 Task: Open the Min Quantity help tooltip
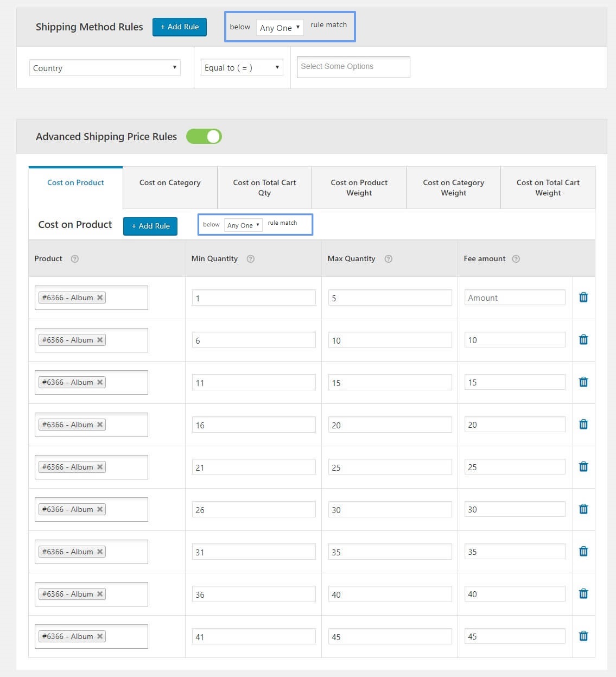tap(250, 259)
